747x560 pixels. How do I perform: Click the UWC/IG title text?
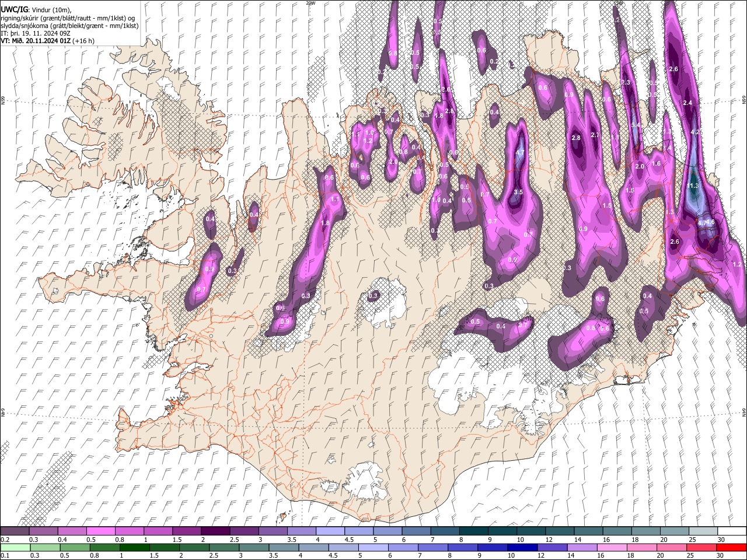[13, 9]
